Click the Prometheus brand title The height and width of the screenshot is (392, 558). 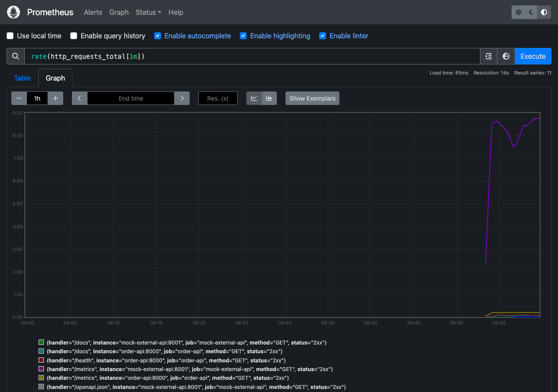[x=50, y=12]
